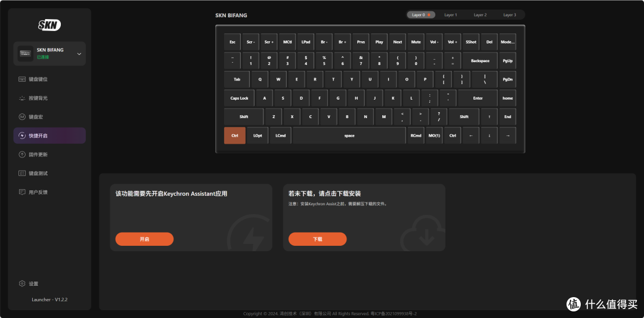Select the question mark slash key
This screenshot has height=318, width=644.
[x=439, y=117]
